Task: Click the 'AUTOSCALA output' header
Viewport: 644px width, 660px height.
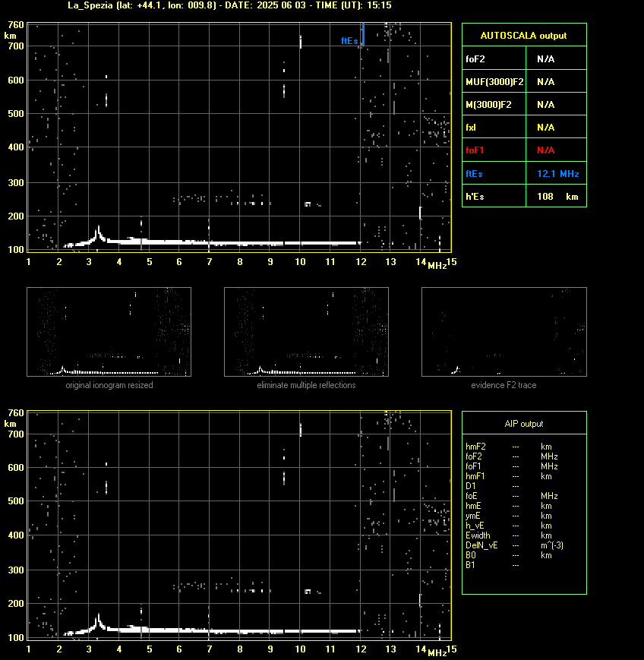Action: [523, 36]
